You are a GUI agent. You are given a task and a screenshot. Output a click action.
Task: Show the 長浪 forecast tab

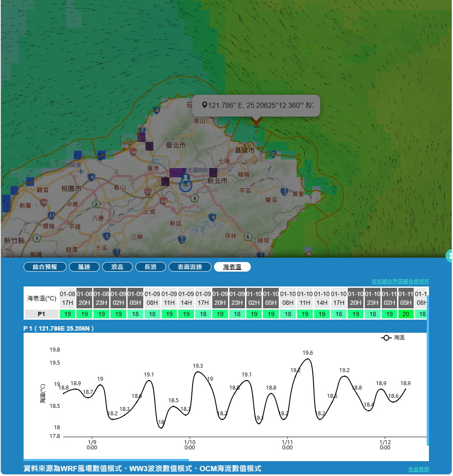pyautogui.click(x=150, y=267)
